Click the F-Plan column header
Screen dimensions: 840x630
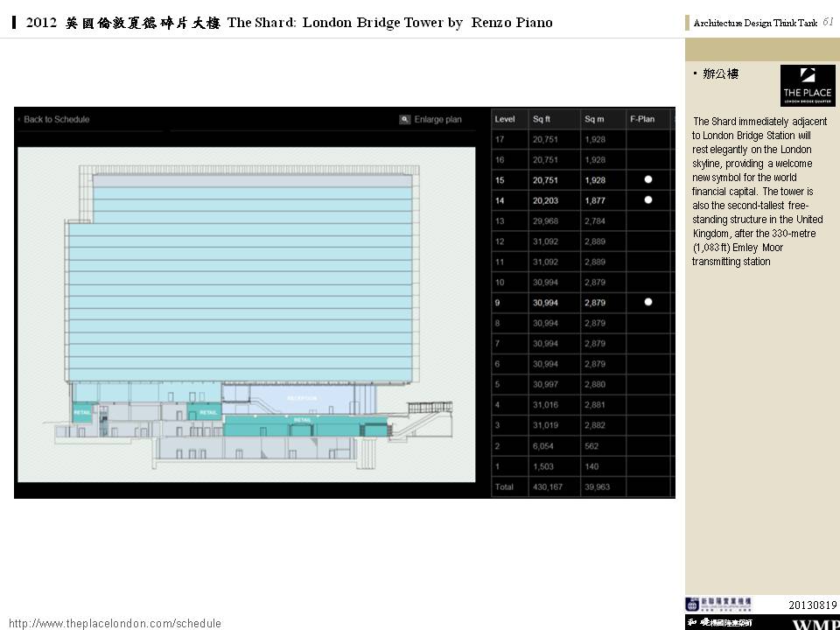[x=642, y=119]
